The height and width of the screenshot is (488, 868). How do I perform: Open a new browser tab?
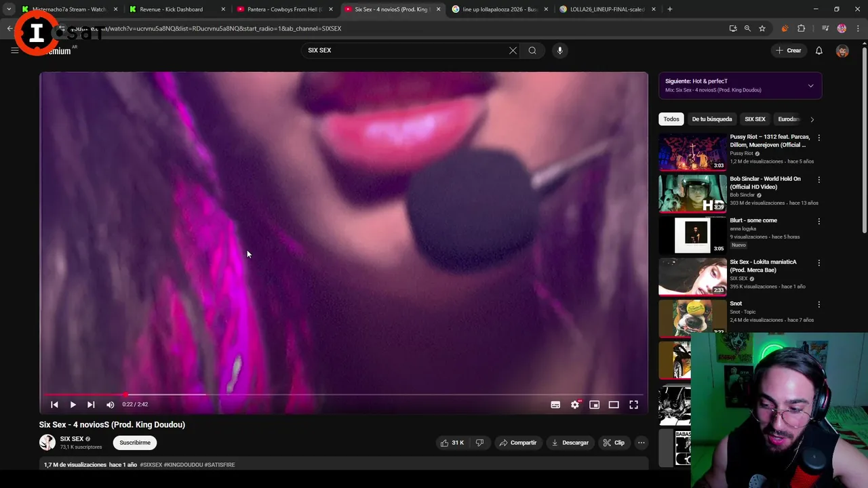670,9
